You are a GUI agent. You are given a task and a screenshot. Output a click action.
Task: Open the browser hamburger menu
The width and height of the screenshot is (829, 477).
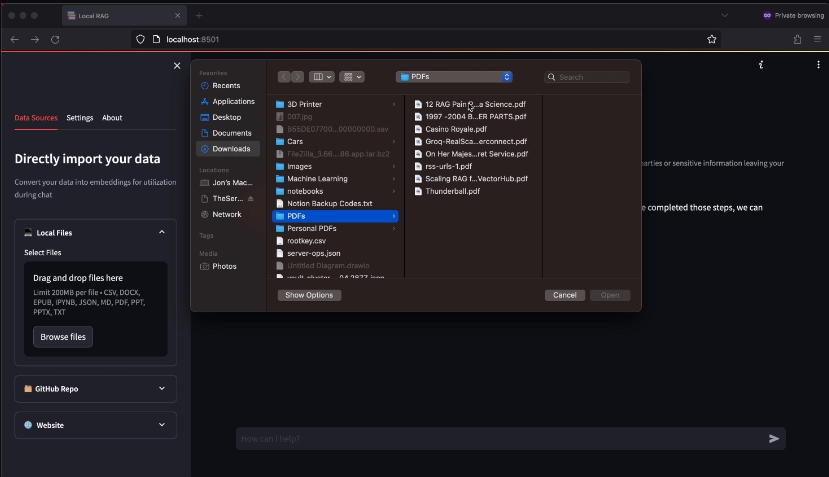coord(817,39)
